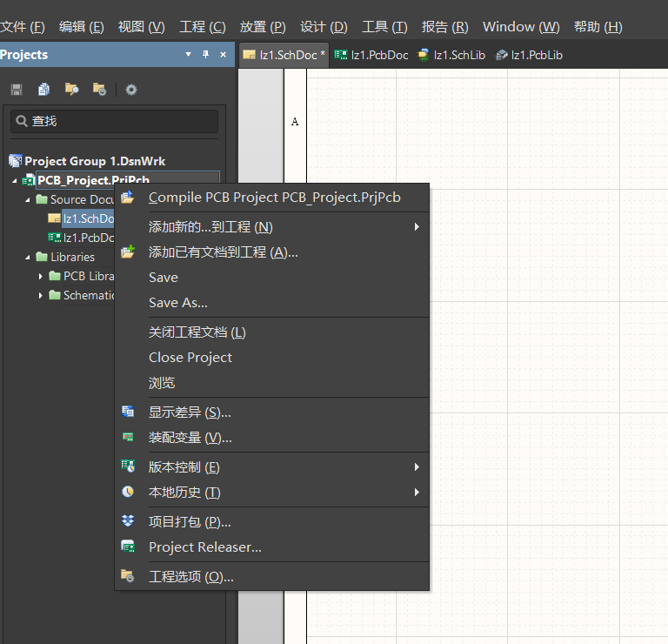668x644 pixels.
Task: Collapse the PCB_Project.PrjPcb node
Action: (x=15, y=181)
